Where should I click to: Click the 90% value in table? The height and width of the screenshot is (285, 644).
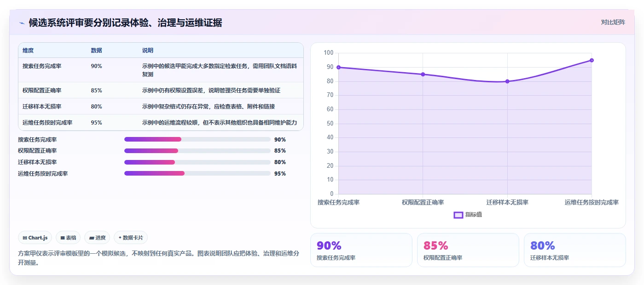pos(97,66)
